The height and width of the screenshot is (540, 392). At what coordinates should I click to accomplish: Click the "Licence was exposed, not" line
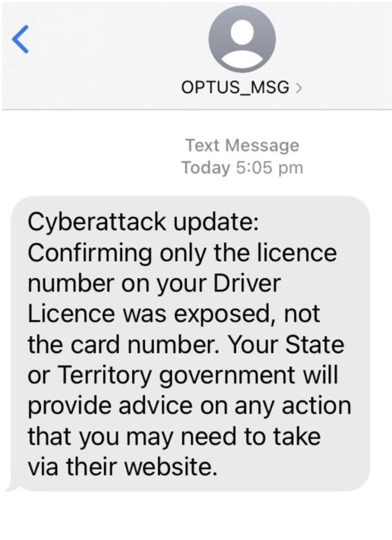(173, 314)
